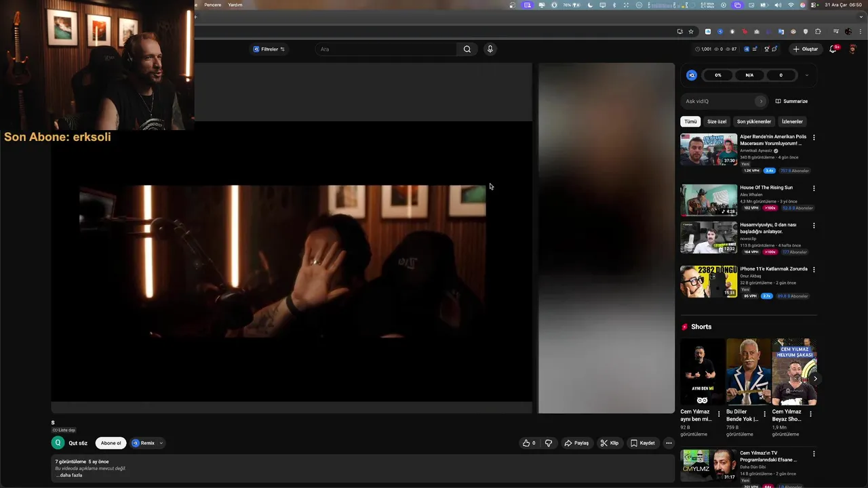The image size is (868, 488).
Task: Click the install app icon in address bar
Action: [679, 31]
